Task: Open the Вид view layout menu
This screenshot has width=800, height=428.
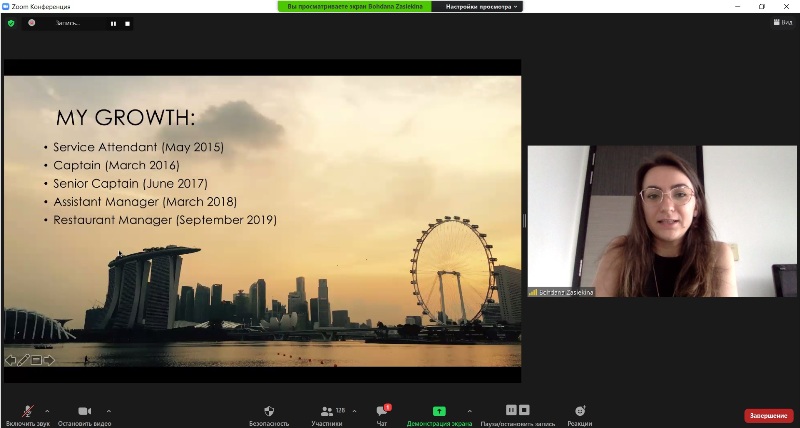Action: [783, 22]
